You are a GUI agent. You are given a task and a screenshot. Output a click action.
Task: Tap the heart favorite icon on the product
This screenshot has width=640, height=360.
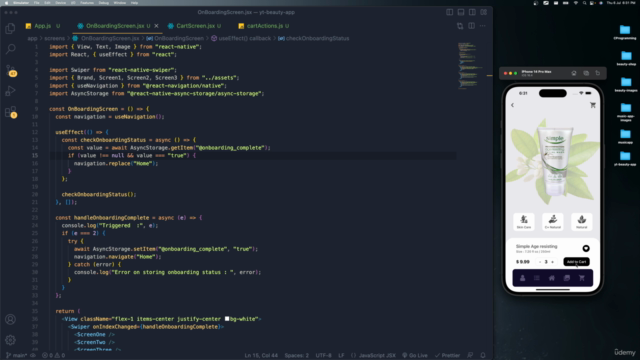pos(586,248)
